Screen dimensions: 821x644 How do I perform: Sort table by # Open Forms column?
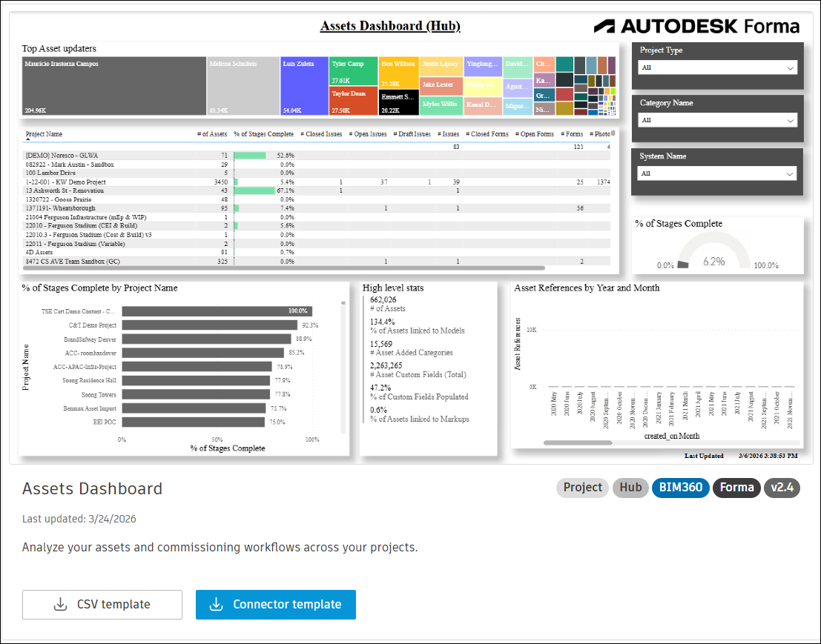535,134
